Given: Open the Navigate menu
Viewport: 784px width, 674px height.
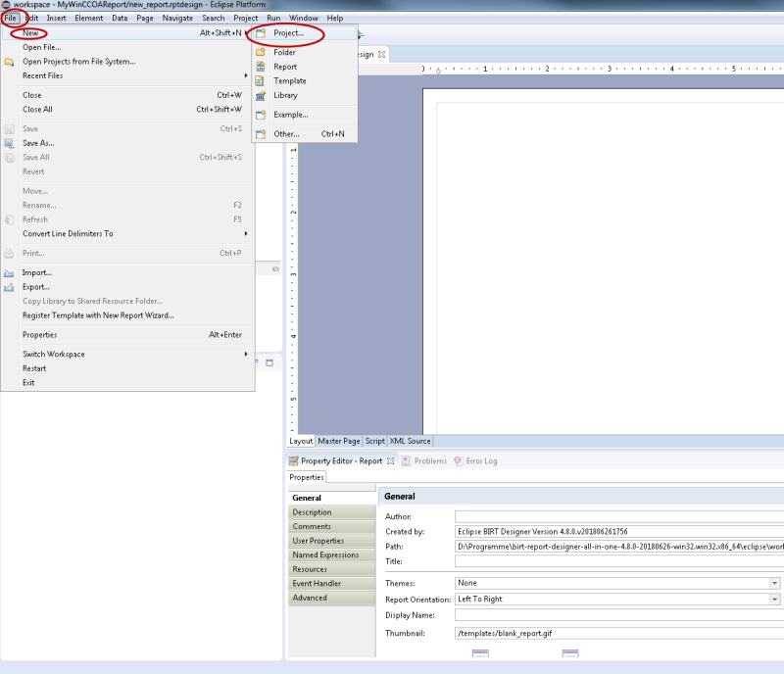Looking at the screenshot, I should pos(177,18).
